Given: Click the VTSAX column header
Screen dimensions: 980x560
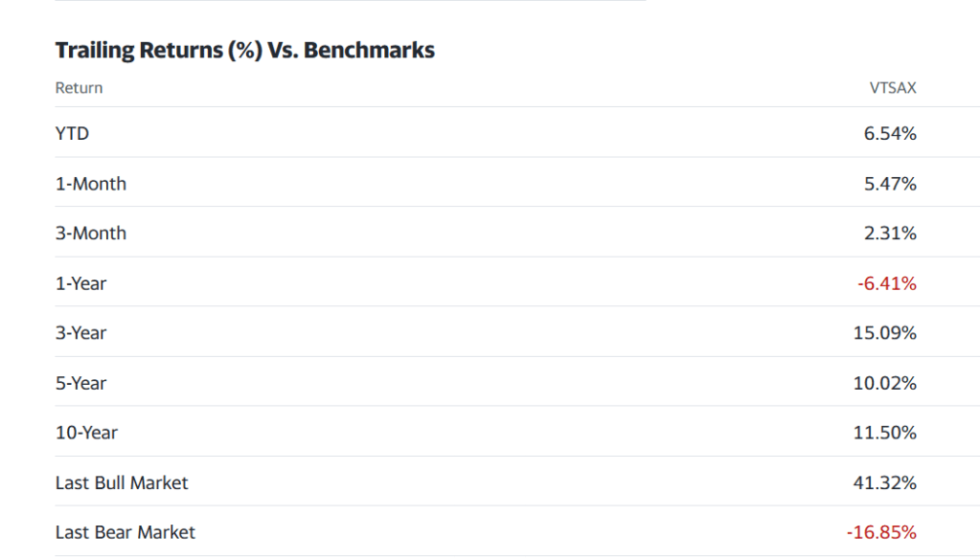Looking at the screenshot, I should (x=892, y=88).
